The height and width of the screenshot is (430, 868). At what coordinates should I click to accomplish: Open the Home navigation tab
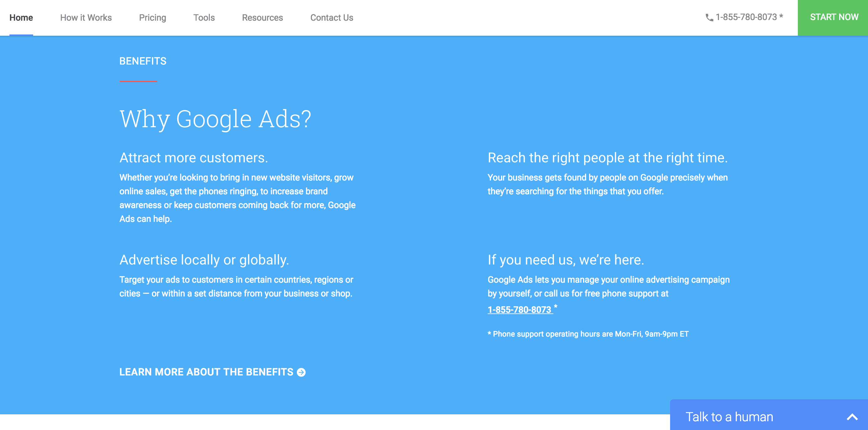point(21,18)
